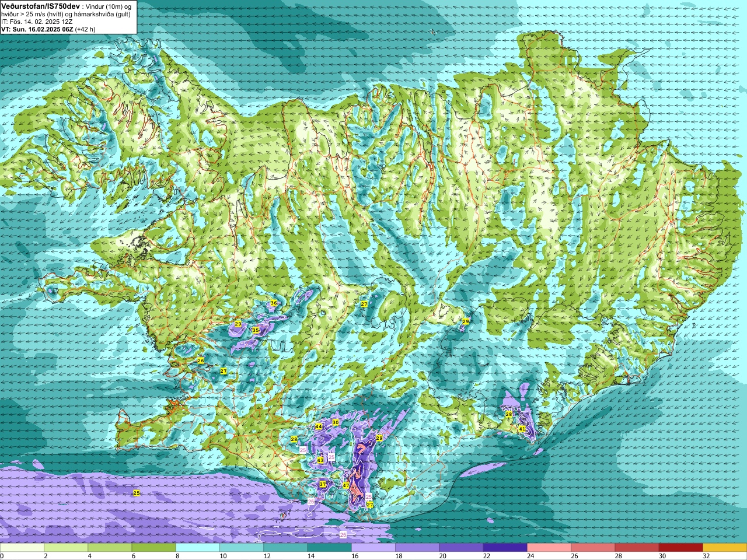Pick the green 4–6 m/s legend swatch
Image resolution: width=747 pixels, height=560 pixels.
pyautogui.click(x=110, y=548)
